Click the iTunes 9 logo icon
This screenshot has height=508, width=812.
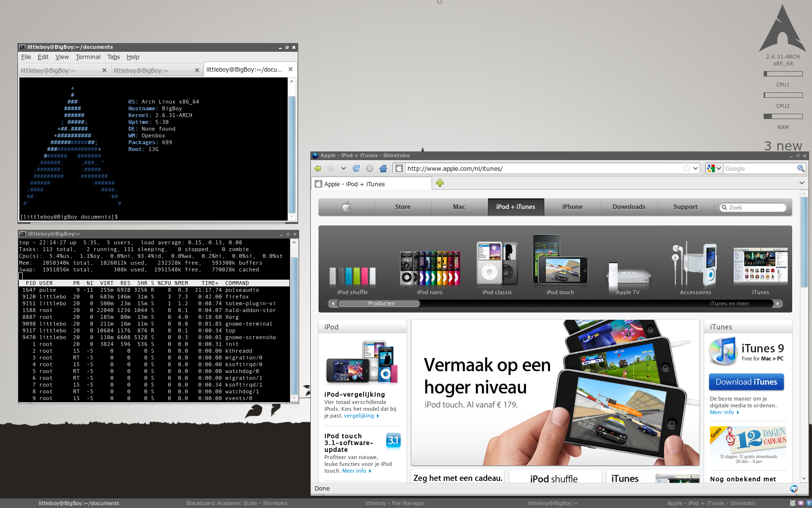[x=723, y=351]
